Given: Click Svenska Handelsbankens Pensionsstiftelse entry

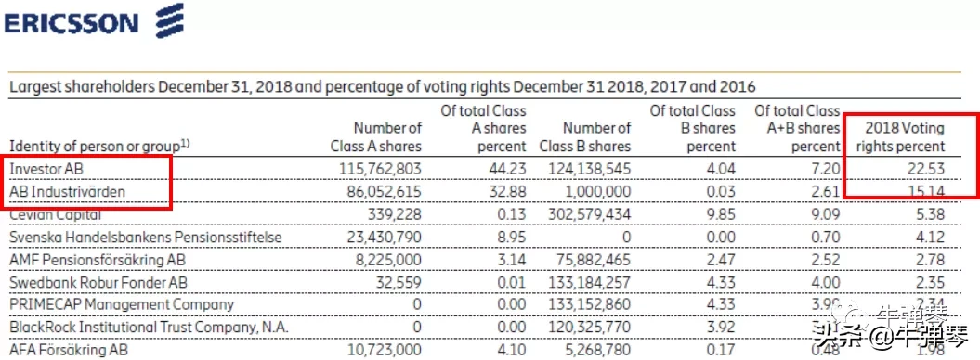Looking at the screenshot, I should point(145,238).
